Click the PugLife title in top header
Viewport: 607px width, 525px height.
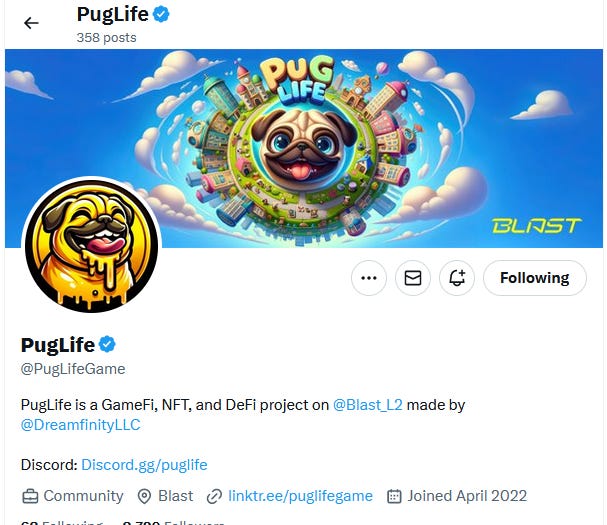[x=113, y=15]
